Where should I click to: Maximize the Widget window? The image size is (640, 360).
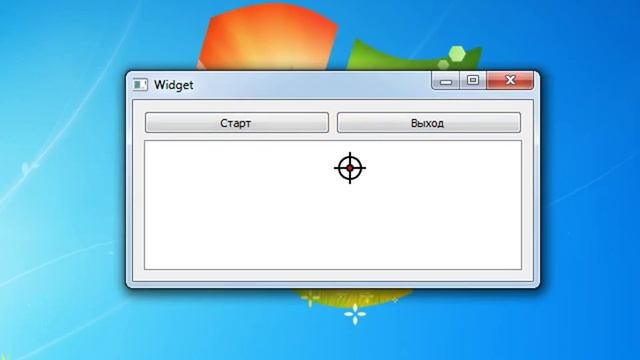[473, 80]
